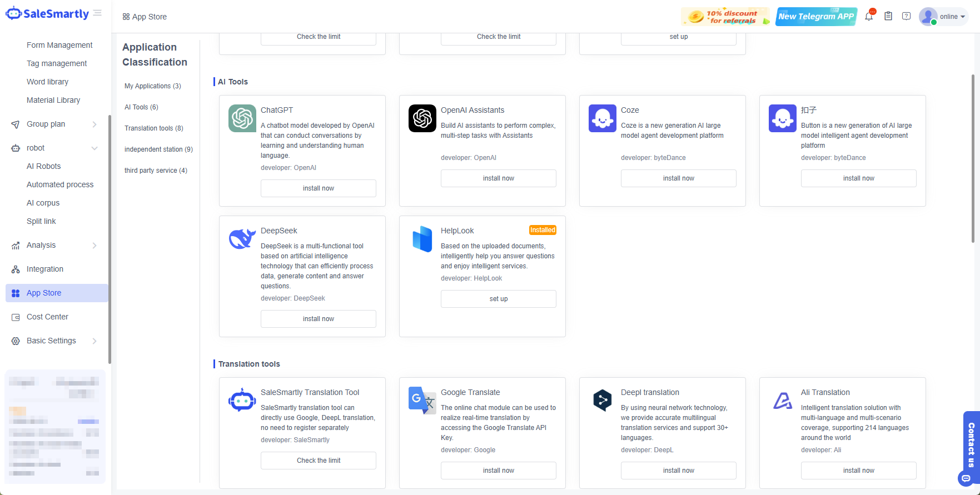Image resolution: width=980 pixels, height=495 pixels.
Task: Click the Group plan paper-plane icon
Action: click(x=16, y=124)
